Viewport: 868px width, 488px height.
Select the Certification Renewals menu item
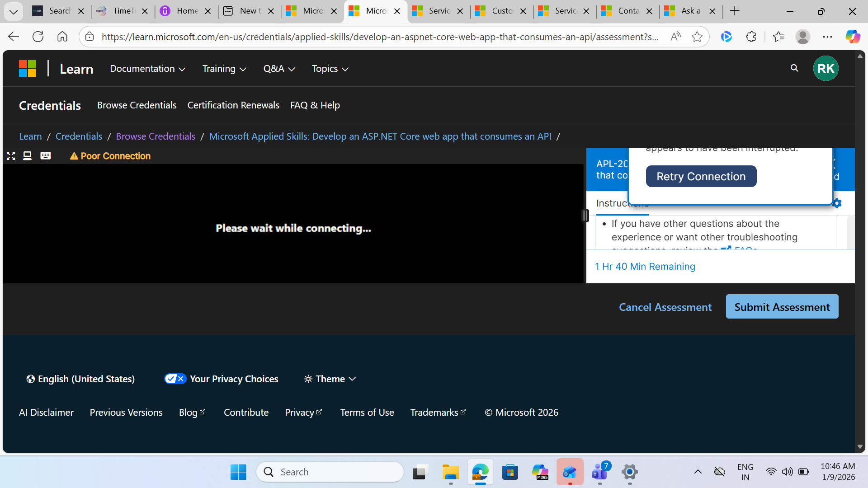point(233,105)
